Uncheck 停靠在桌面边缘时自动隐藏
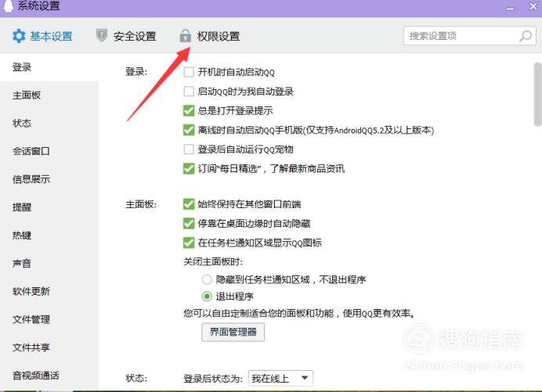Screen dimensions: 542x392 coord(189,224)
